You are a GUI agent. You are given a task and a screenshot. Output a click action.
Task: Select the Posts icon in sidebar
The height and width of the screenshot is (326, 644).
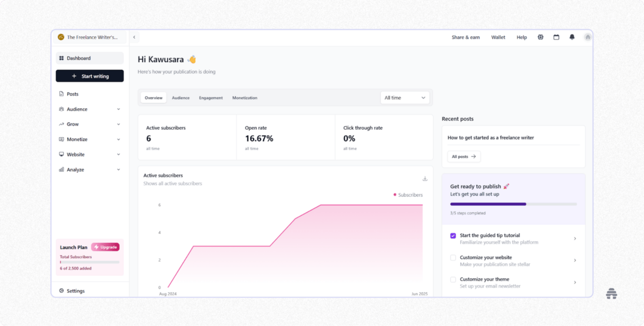tap(62, 94)
